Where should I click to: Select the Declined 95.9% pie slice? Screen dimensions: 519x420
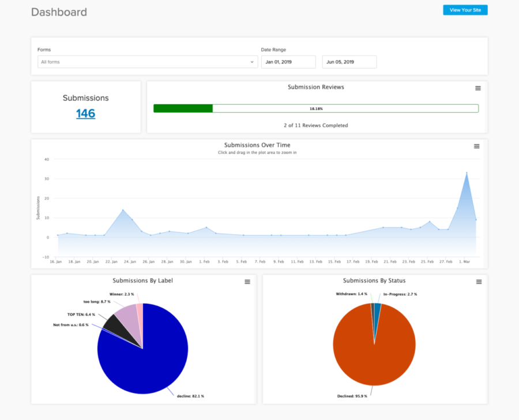click(374, 360)
